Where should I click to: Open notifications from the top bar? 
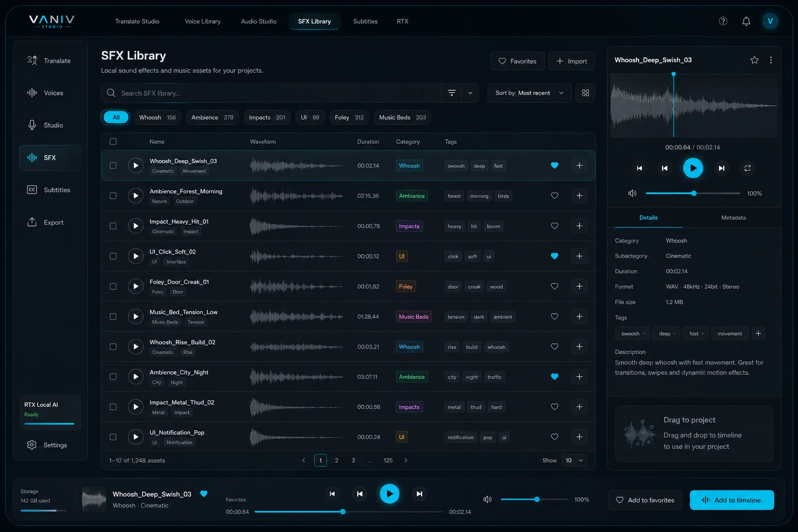746,21
